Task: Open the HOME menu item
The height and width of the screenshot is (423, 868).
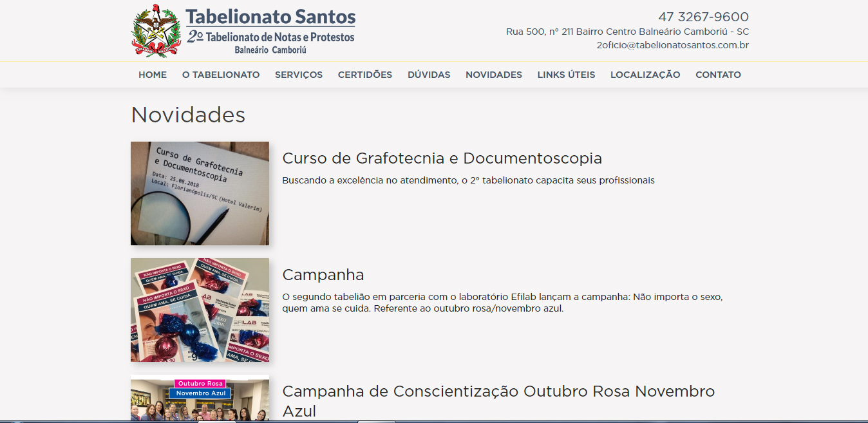Action: (153, 75)
